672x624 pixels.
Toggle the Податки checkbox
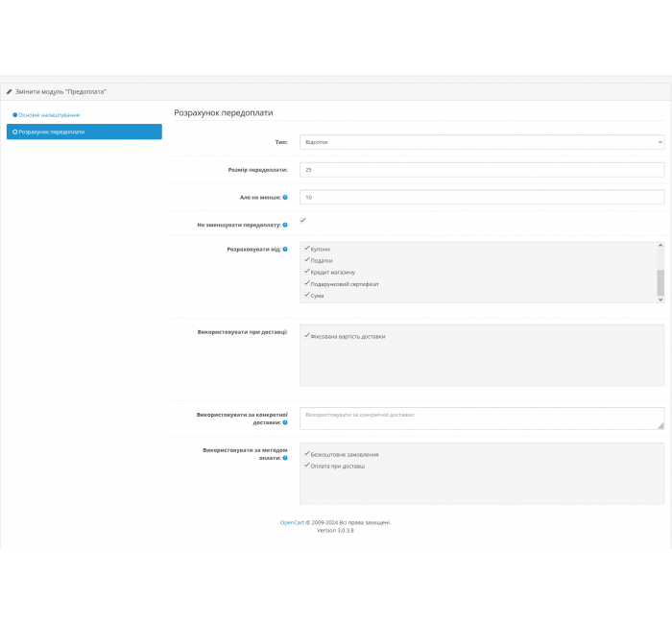click(x=307, y=260)
